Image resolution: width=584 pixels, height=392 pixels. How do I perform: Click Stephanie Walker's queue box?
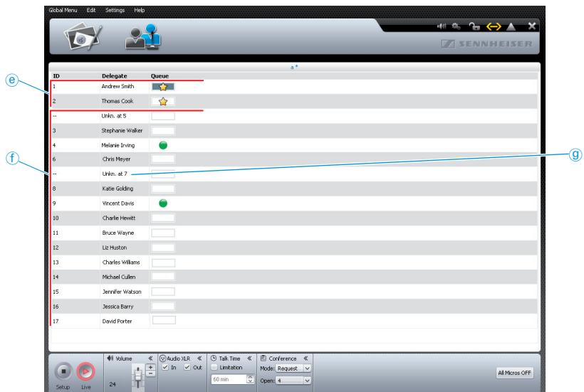[x=163, y=130]
